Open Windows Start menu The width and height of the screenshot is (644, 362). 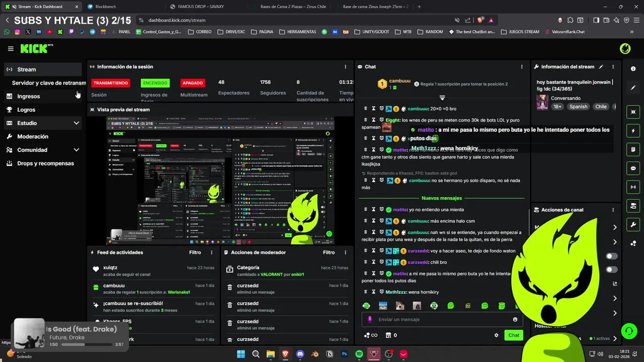pos(241,354)
